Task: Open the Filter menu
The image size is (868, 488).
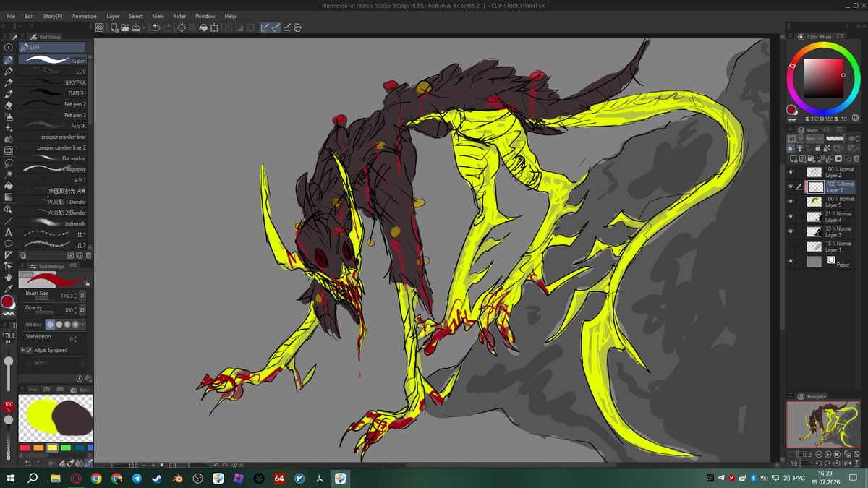Action: pos(180,16)
